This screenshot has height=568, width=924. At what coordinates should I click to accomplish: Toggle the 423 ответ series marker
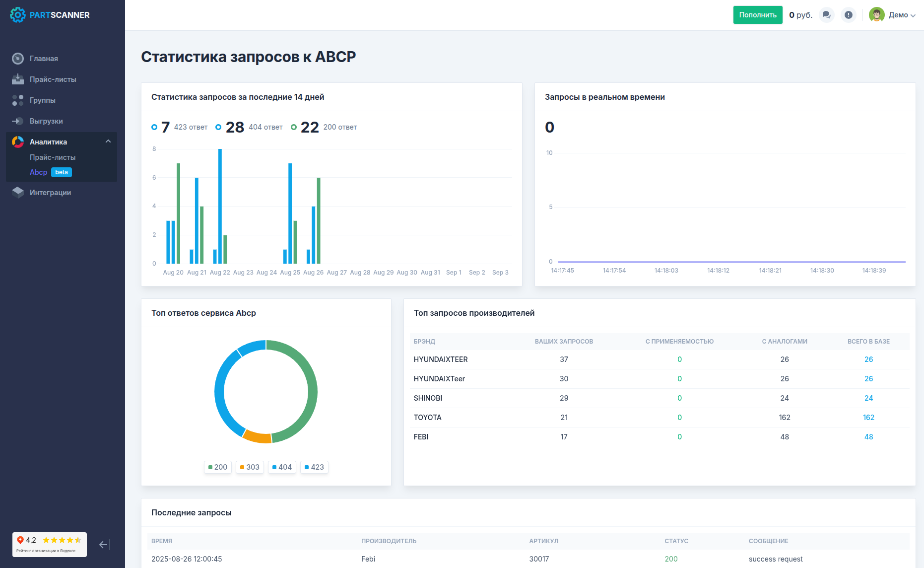[x=154, y=127]
